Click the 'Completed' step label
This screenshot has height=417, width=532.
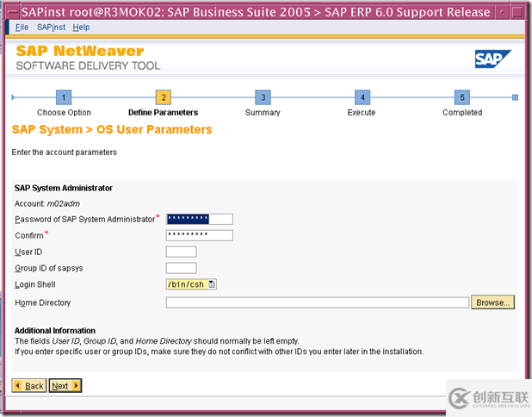coord(462,112)
